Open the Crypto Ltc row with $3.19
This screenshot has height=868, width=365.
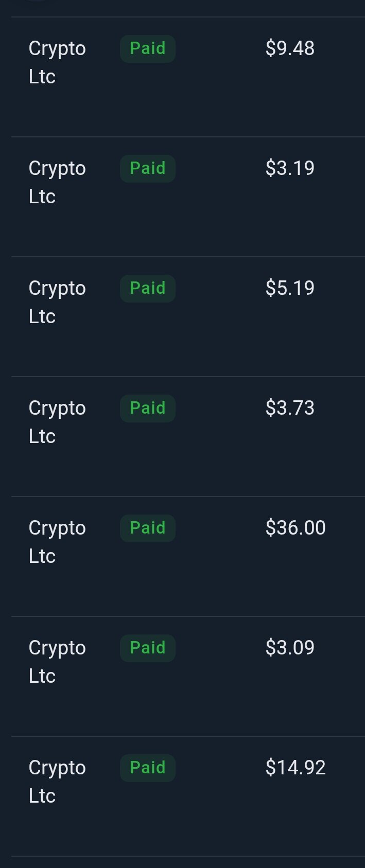coord(188,197)
